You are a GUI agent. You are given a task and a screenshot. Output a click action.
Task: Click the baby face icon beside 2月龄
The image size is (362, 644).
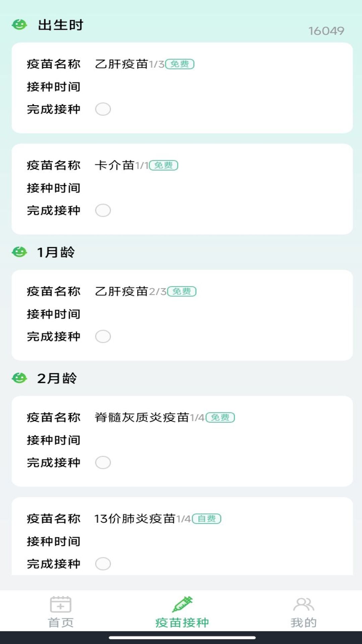tap(19, 378)
